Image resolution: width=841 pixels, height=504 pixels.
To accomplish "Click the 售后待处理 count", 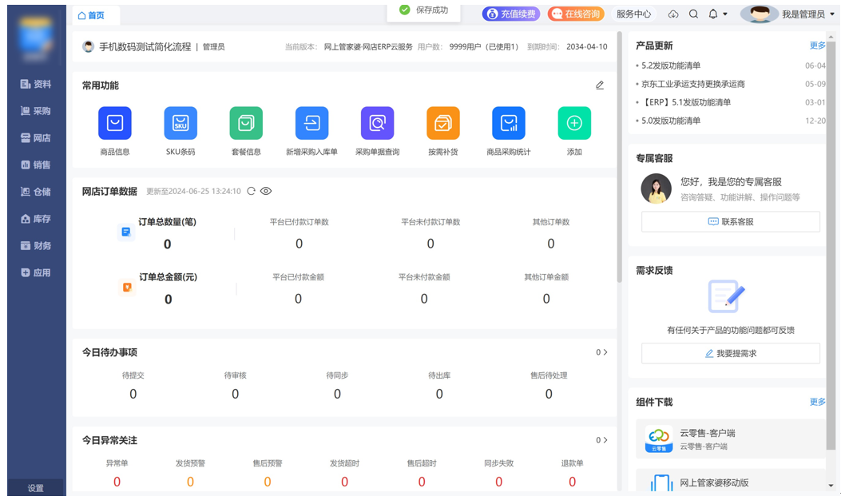I will click(549, 394).
